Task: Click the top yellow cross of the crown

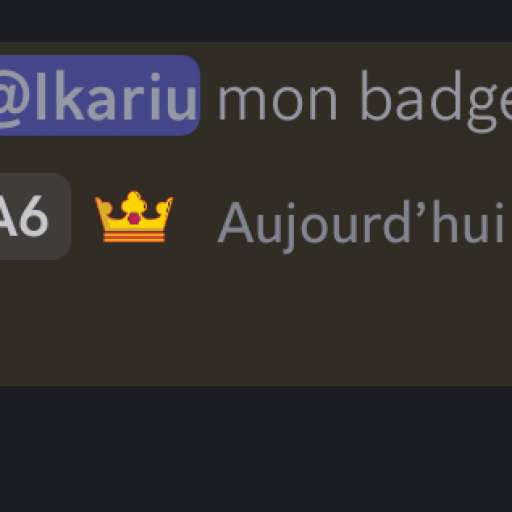Action: tap(134, 201)
